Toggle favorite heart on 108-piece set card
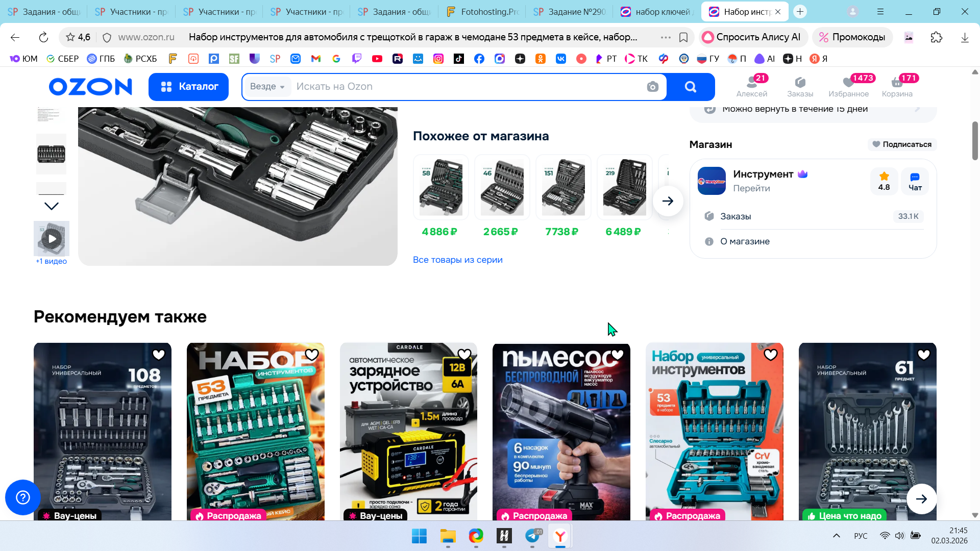980x551 pixels. [x=159, y=354]
